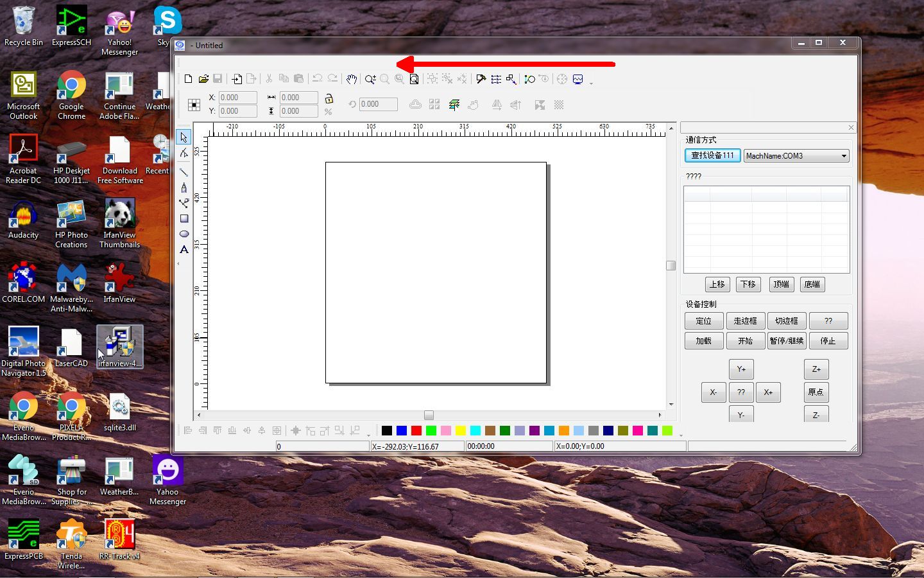Expand the main toolbar overflow arrow
This screenshot has width=924, height=578.
(x=591, y=83)
